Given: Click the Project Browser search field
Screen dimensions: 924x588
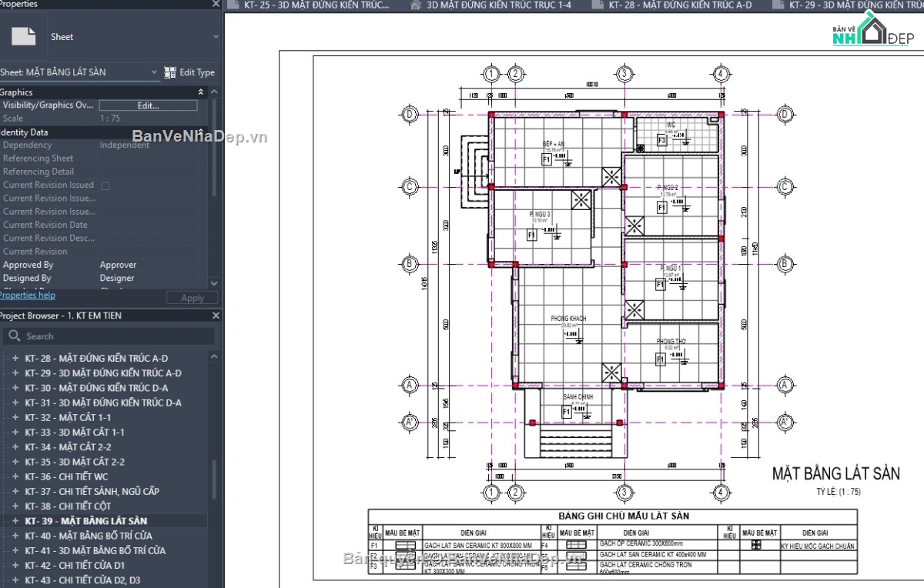Looking at the screenshot, I should pos(109,336).
